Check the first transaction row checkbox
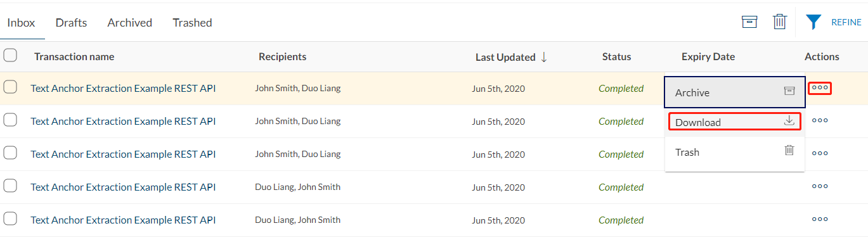Viewport: 868px width, 240px height. [10, 88]
